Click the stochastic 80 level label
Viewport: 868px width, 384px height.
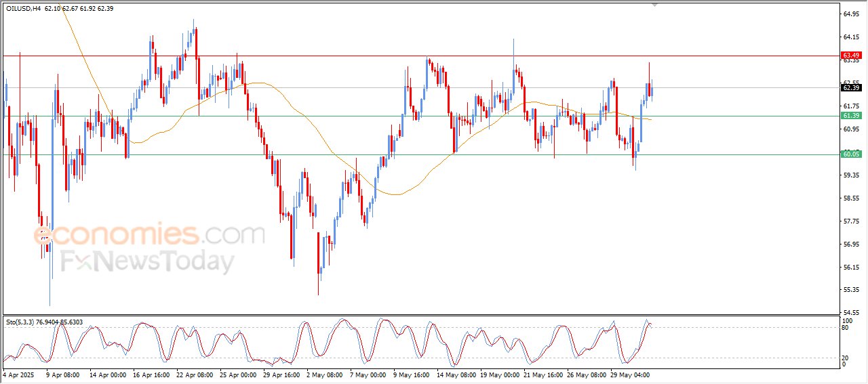click(x=846, y=328)
